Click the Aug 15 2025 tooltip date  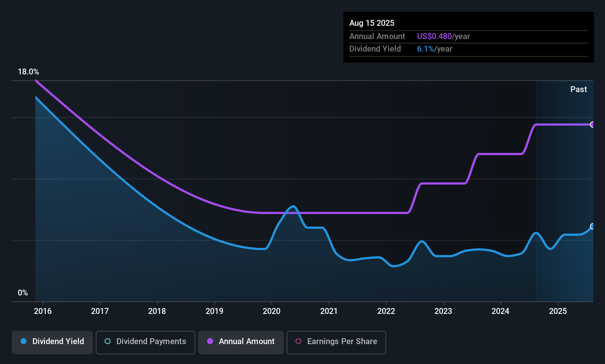(372, 23)
